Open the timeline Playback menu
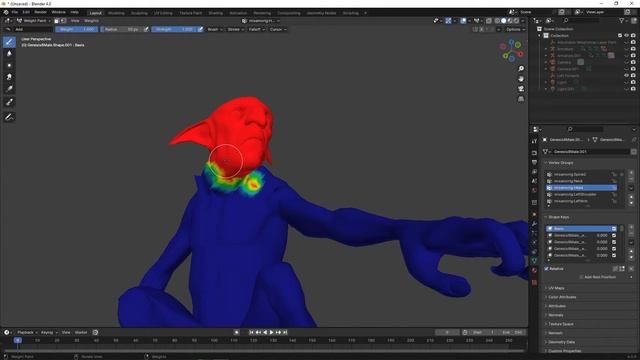Screen dimensions: 640x360 [27, 333]
